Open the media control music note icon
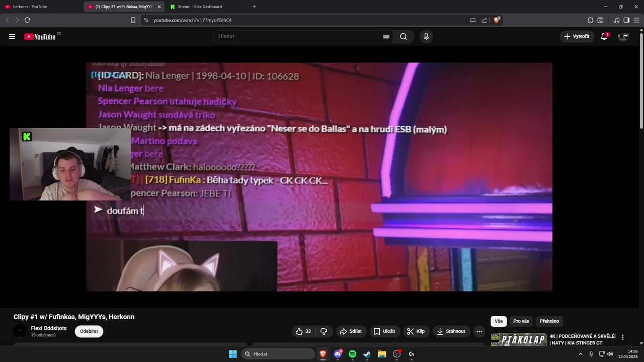644x362 pixels. [x=617, y=20]
